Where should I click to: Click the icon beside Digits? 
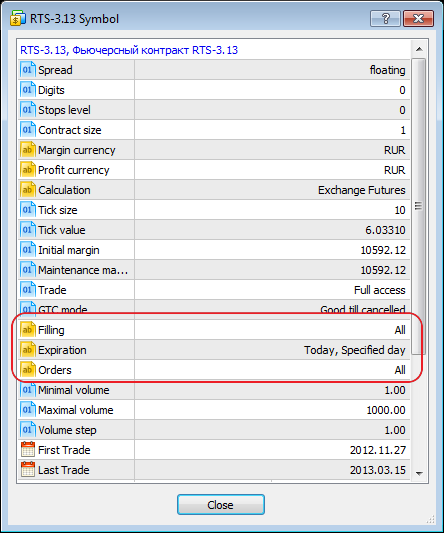click(28, 90)
